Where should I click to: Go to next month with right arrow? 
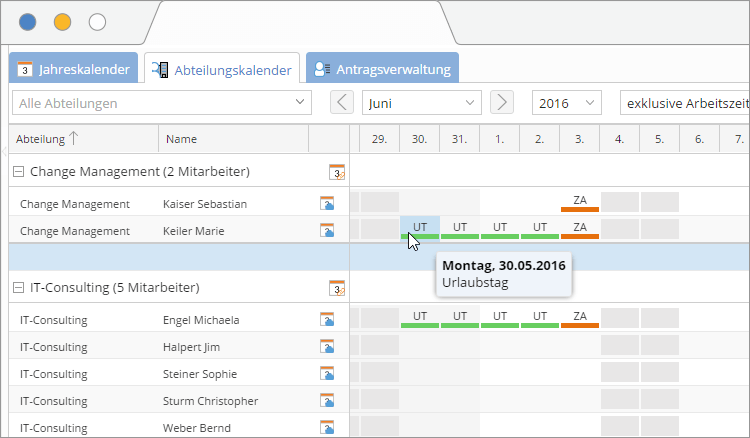[502, 103]
